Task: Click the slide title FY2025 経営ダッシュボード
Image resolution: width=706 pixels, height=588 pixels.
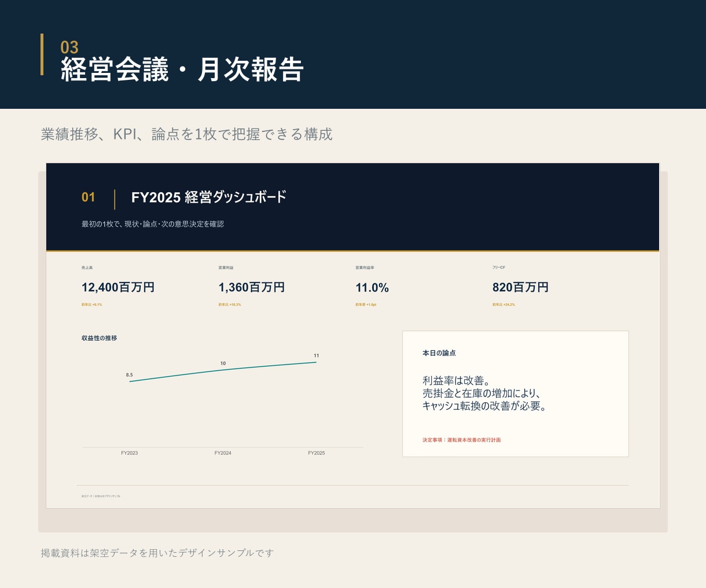Action: click(209, 197)
